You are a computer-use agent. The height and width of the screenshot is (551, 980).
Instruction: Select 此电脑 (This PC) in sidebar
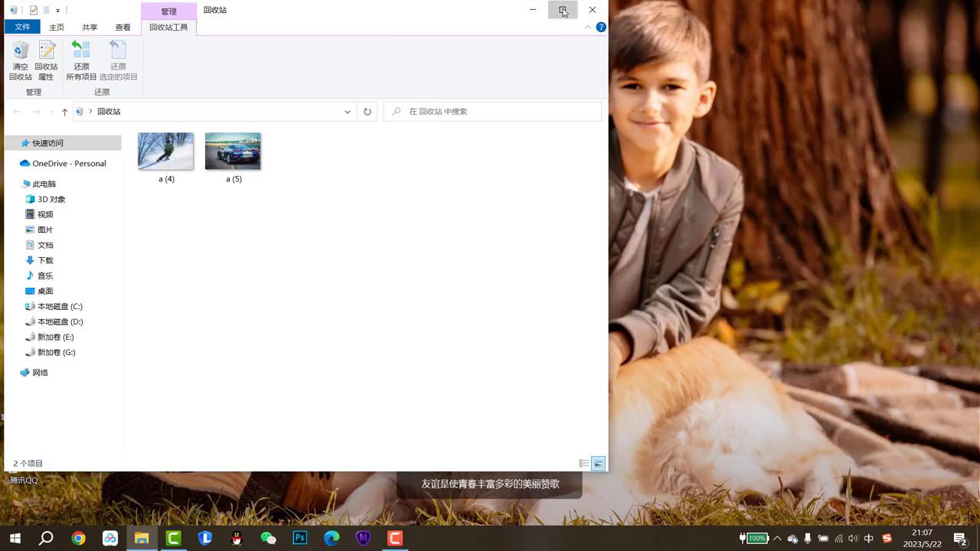click(44, 184)
